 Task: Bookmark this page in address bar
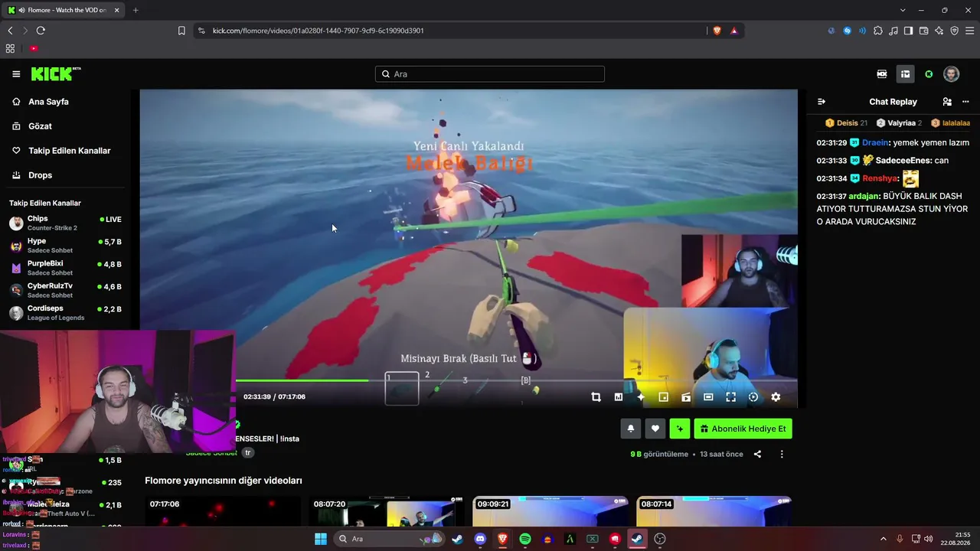tap(181, 31)
